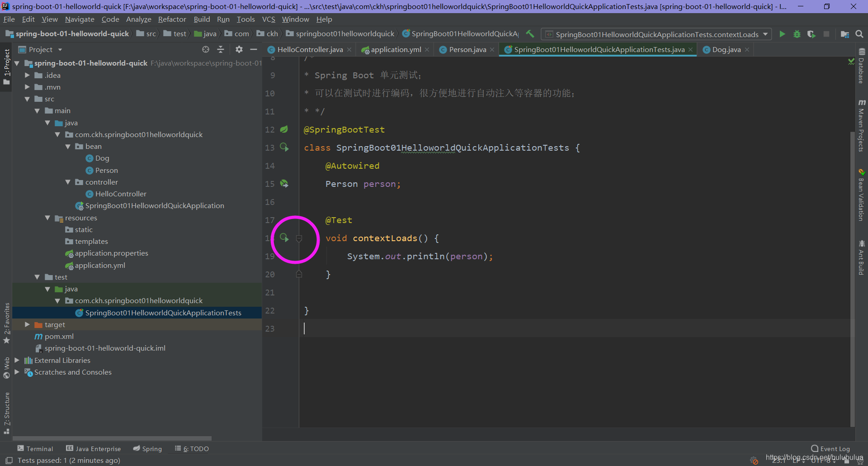
Task: Run the contextLoads configuration
Action: coord(782,34)
